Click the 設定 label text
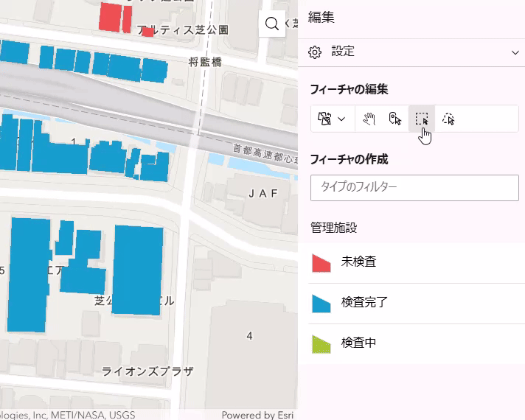Image resolution: width=525 pixels, height=420 pixels. coord(343,52)
